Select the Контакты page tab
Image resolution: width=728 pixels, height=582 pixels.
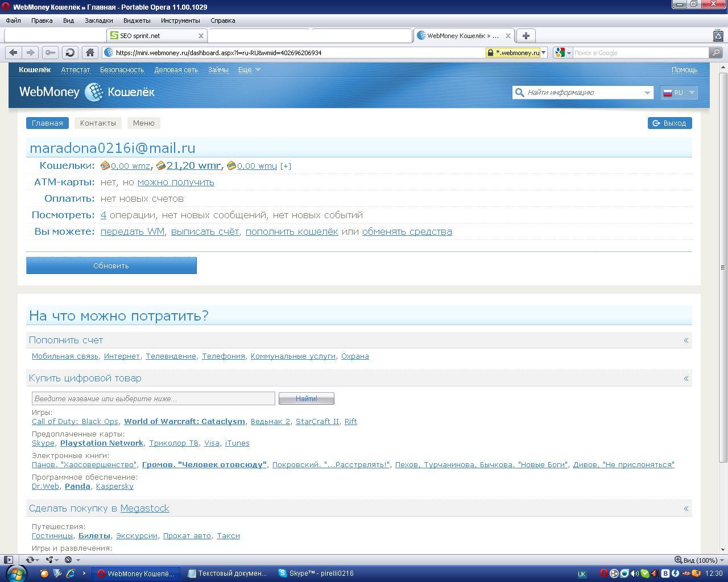pyautogui.click(x=98, y=123)
